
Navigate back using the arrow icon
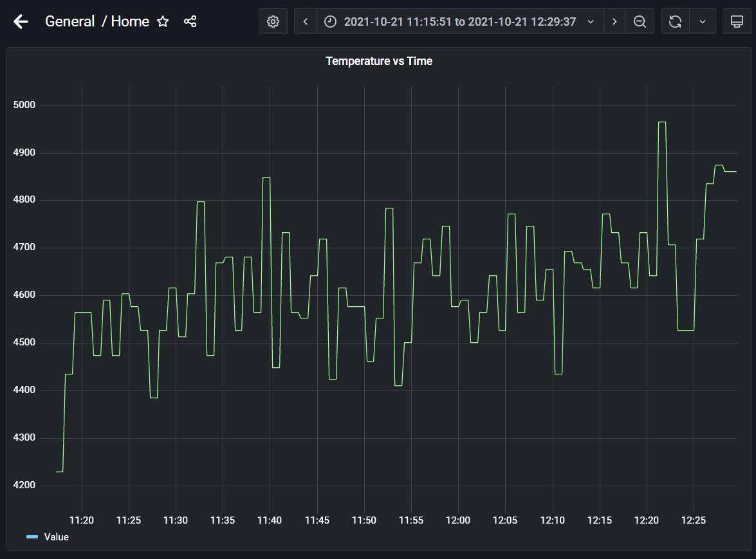21,21
